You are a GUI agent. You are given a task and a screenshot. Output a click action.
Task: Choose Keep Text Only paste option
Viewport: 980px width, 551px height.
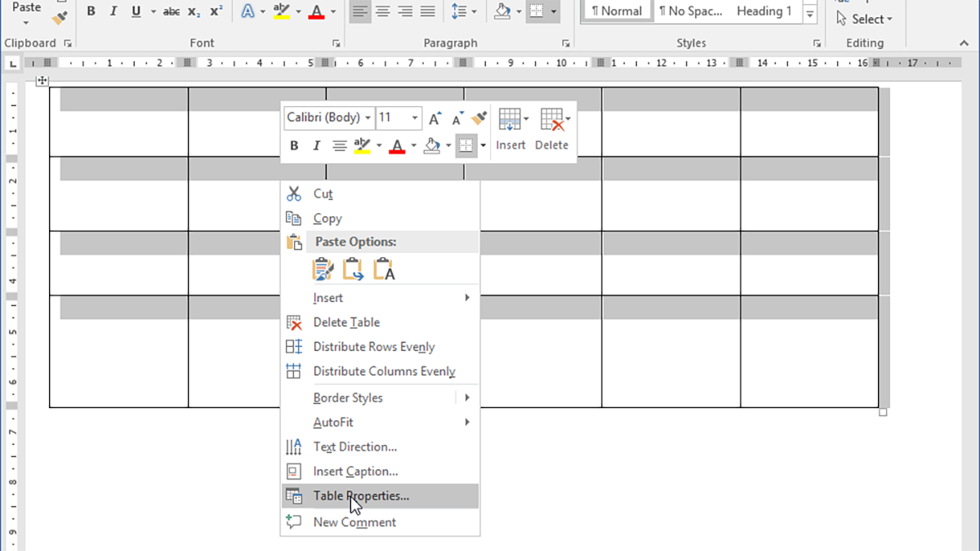tap(384, 269)
